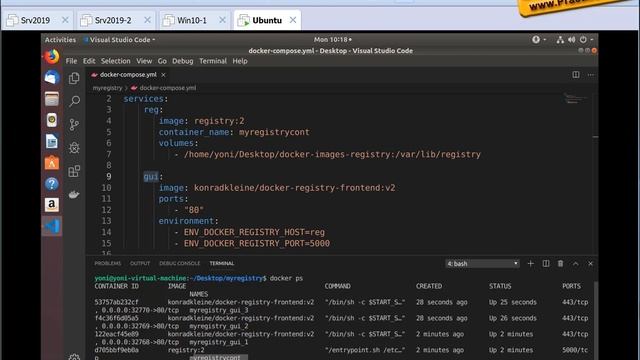Kill terminal with trash icon
This screenshot has height=360, width=640.
[x=560, y=264]
